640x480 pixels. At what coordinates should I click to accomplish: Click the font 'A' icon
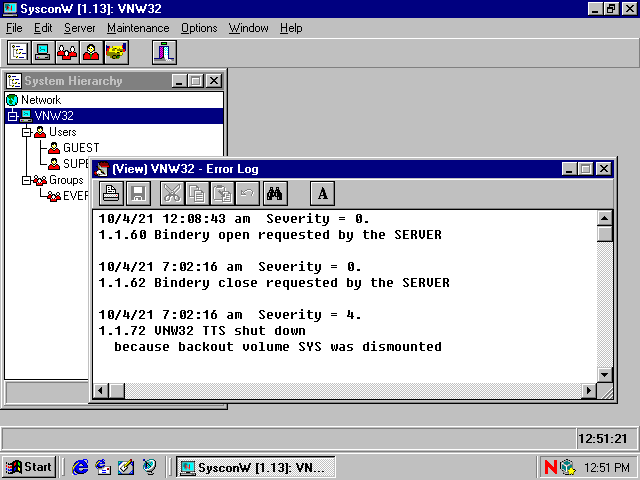click(322, 193)
